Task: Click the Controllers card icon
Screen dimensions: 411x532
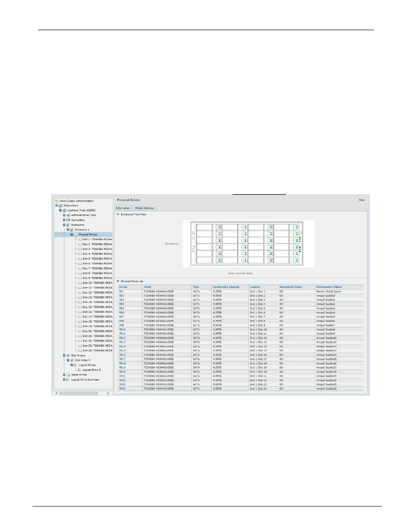Action: point(68,220)
